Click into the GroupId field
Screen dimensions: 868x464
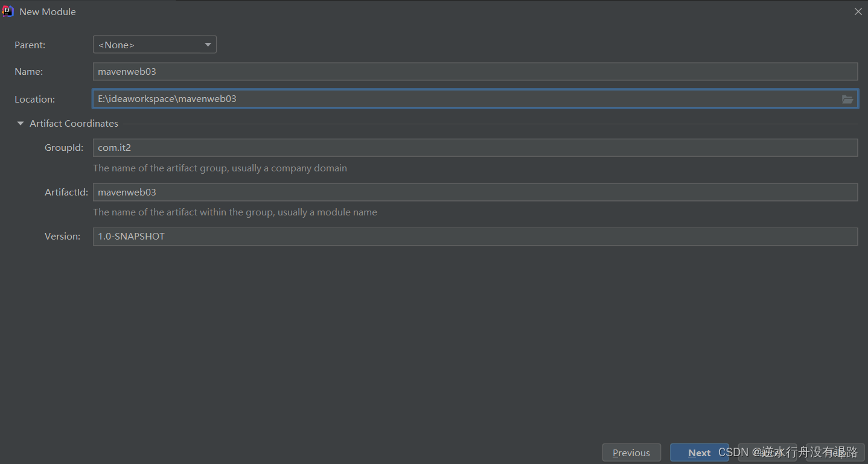(x=475, y=148)
